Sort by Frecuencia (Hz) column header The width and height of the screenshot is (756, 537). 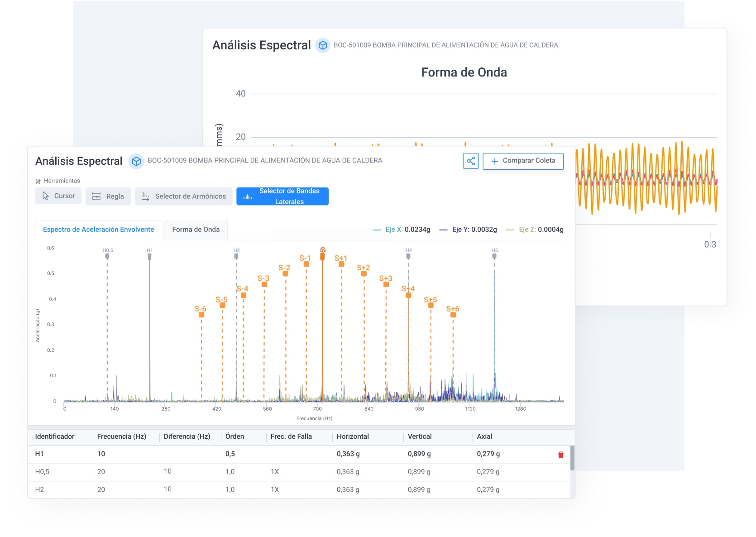[121, 436]
